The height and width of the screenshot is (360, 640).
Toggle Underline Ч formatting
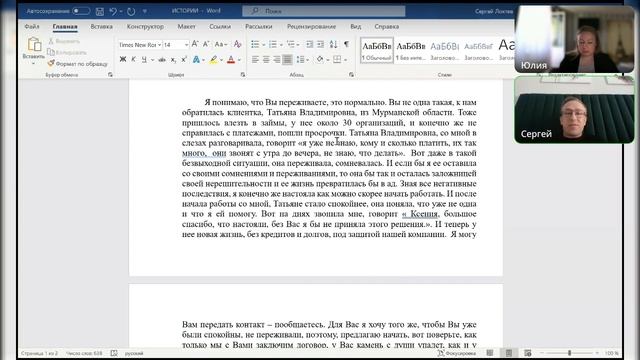pyautogui.click(x=144, y=60)
